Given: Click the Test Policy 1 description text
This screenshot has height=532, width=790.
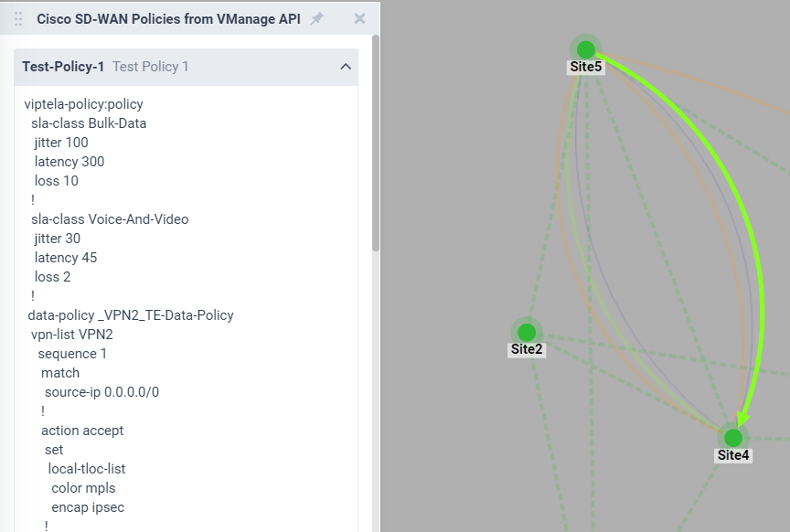Looking at the screenshot, I should pyautogui.click(x=151, y=67).
